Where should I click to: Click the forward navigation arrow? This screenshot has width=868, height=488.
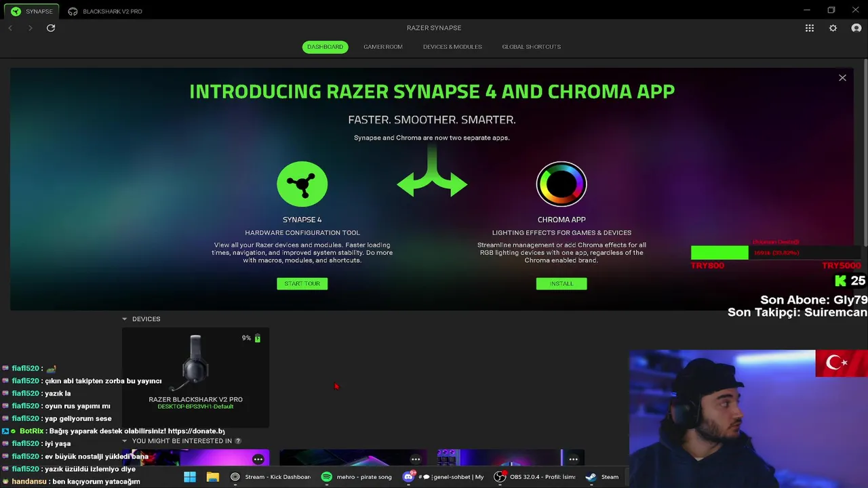(31, 28)
